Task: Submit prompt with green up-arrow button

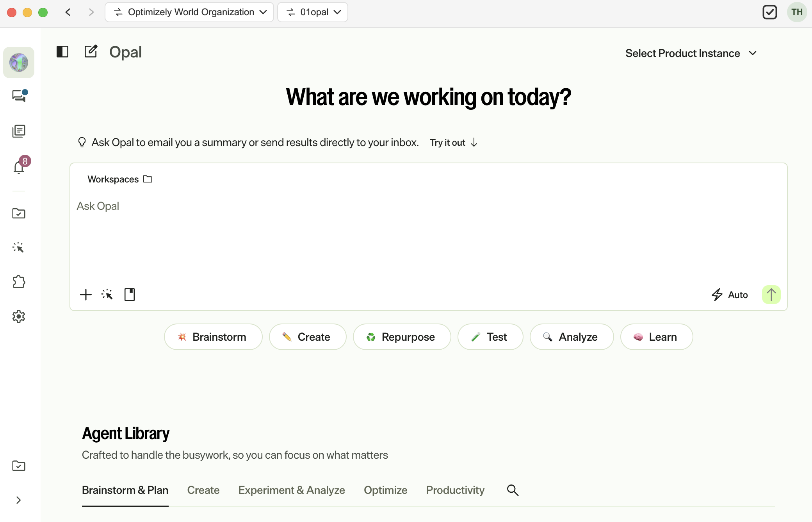Action: [771, 295]
